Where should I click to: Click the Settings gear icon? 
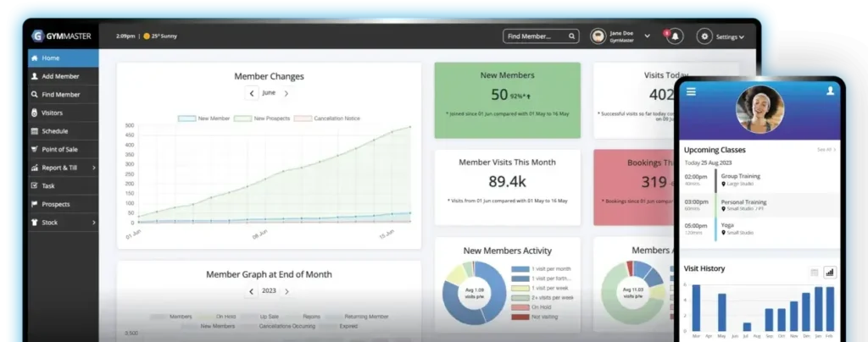[x=704, y=36]
